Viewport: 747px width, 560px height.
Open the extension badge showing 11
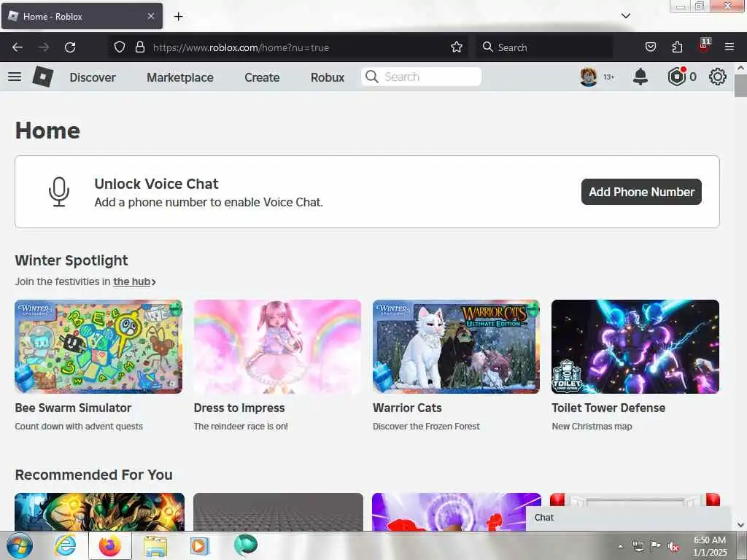pos(704,46)
